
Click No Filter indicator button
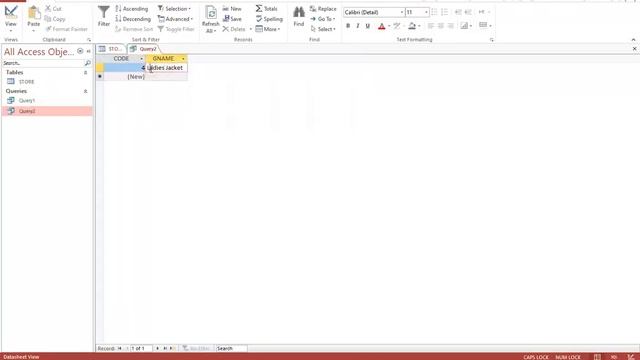[x=196, y=349]
